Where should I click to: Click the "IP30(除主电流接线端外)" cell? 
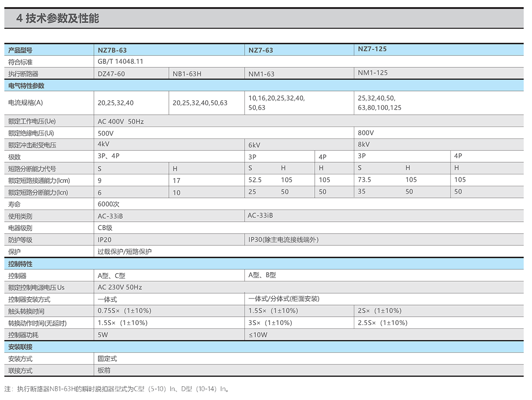[x=283, y=240]
